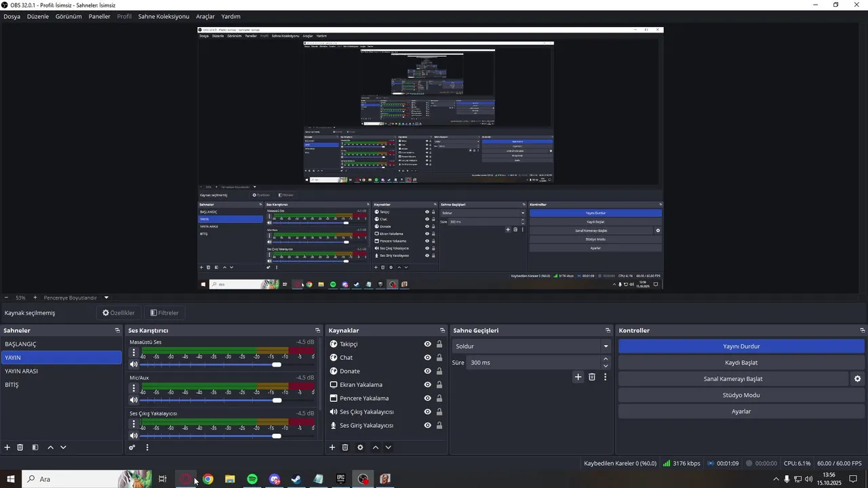Hide the Donate source

427,371
